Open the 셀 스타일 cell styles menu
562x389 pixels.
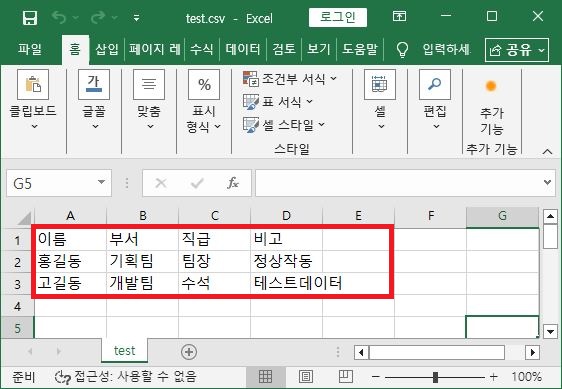284,125
